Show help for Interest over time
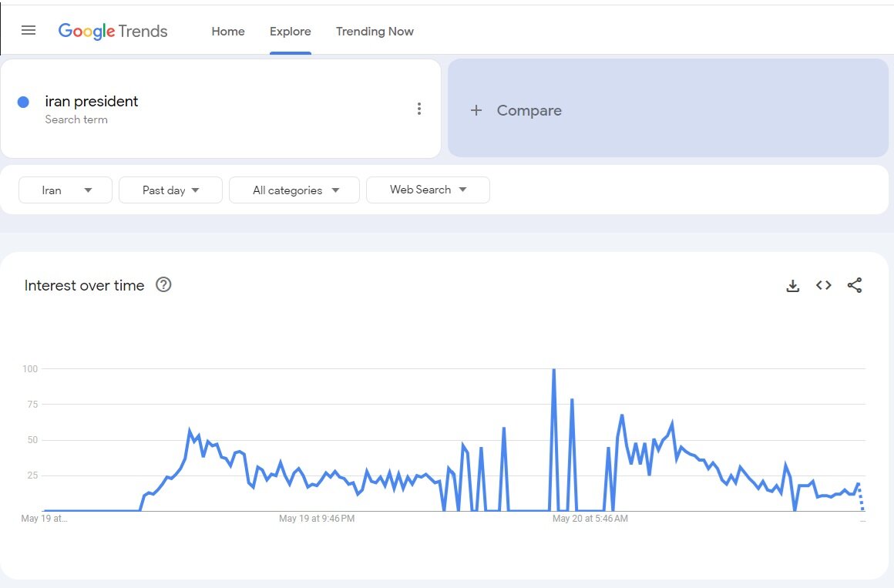 (x=163, y=285)
